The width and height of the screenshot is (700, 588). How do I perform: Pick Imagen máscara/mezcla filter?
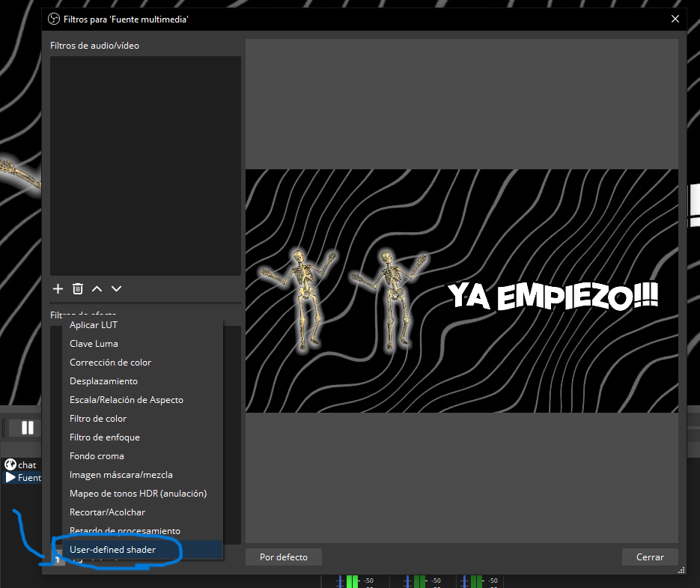(142, 475)
